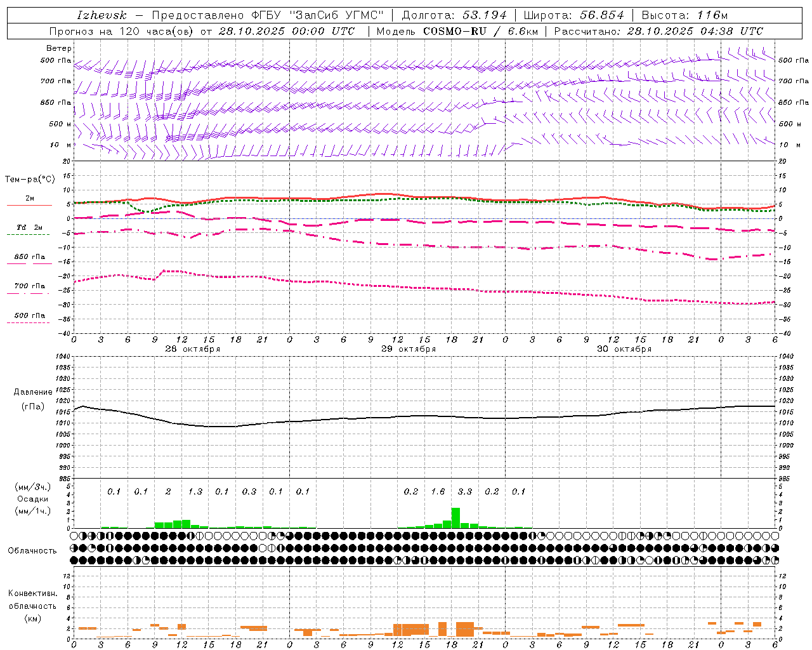Click the "(мм/3ч.)" precipitation unit label
Screen dimensions: 812x650
tap(32, 487)
